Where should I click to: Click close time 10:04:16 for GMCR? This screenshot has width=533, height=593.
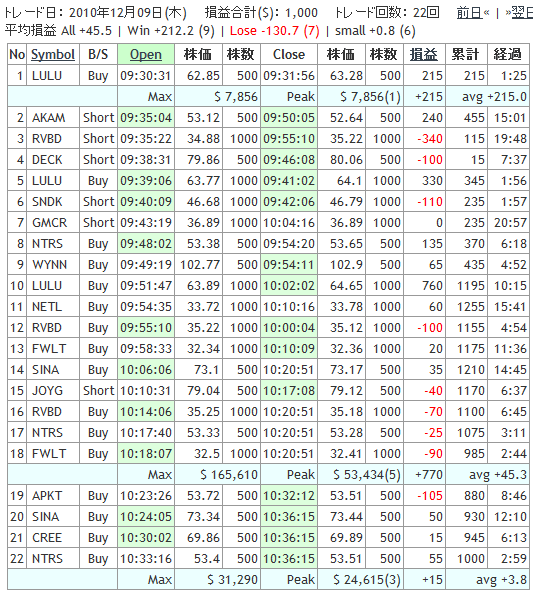[x=289, y=223]
